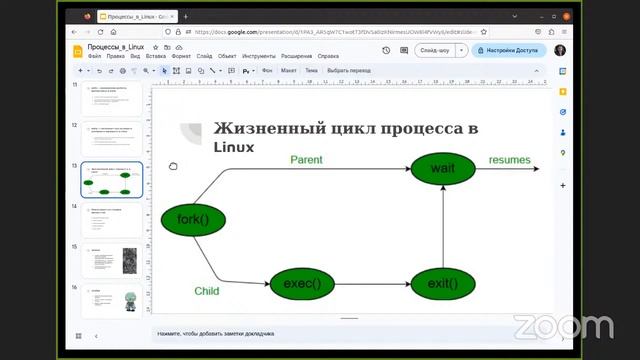
Task: Open the Расширения menu
Action: [297, 56]
